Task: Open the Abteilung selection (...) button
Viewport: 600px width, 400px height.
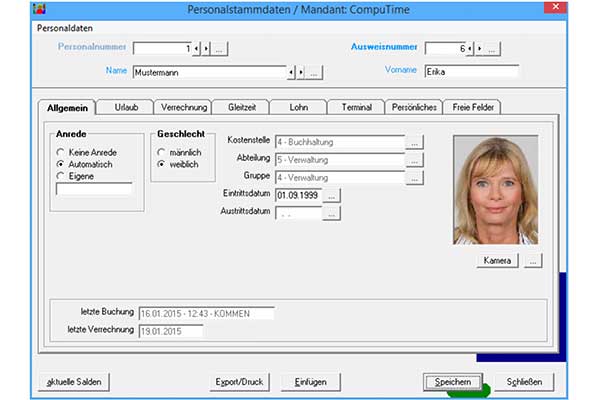Action: click(415, 160)
